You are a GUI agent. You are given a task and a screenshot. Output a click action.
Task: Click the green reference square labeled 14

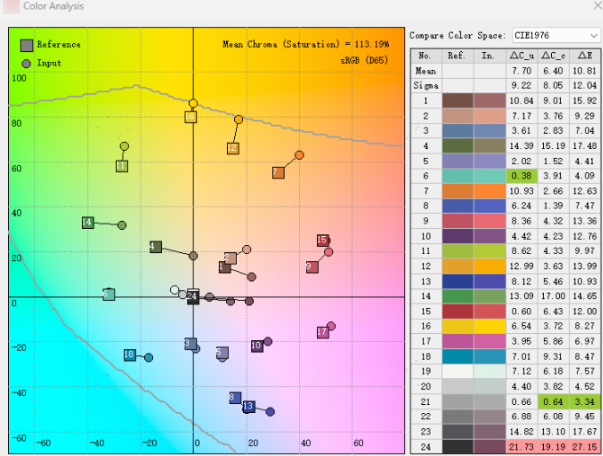click(x=88, y=222)
